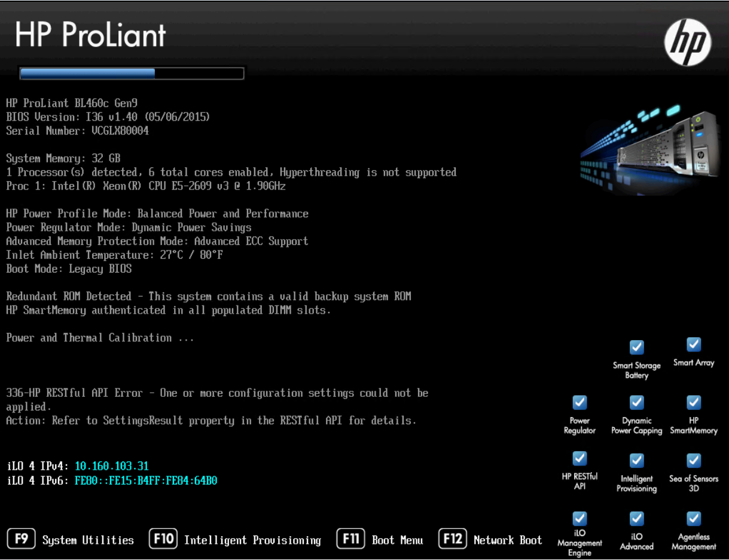This screenshot has height=560, width=729.
Task: Toggle the Dynamic Power Capping checkbox
Action: 636,402
